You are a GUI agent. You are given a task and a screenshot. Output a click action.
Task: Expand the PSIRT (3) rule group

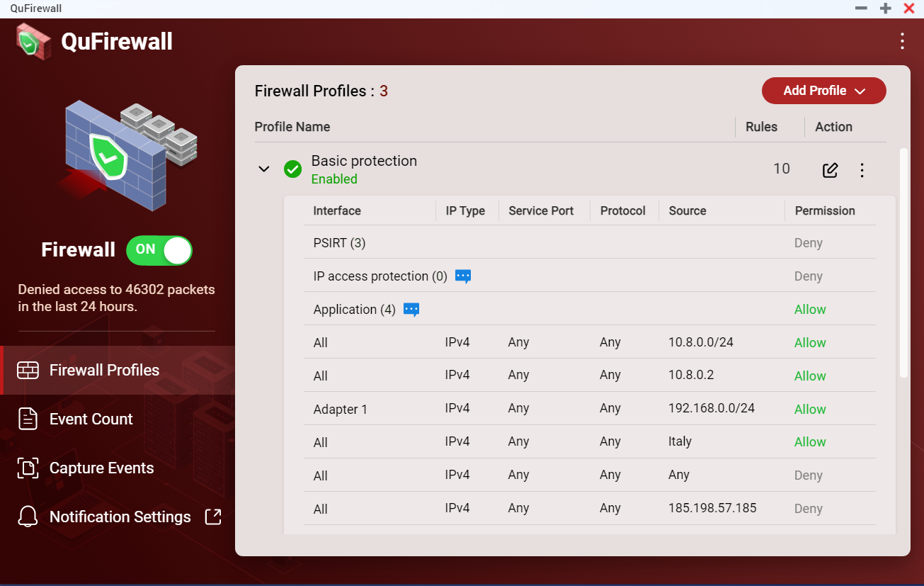(339, 243)
